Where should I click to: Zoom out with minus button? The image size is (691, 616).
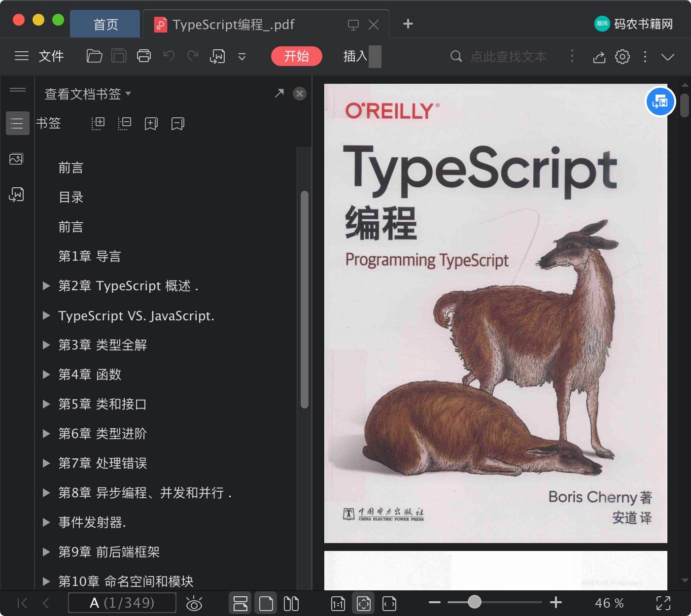tap(435, 602)
